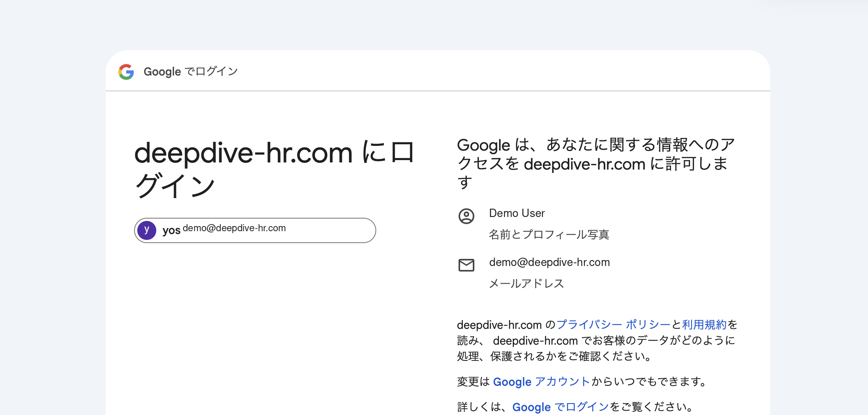The height and width of the screenshot is (415, 868).
Task: Click the purple y account avatar
Action: tap(147, 230)
